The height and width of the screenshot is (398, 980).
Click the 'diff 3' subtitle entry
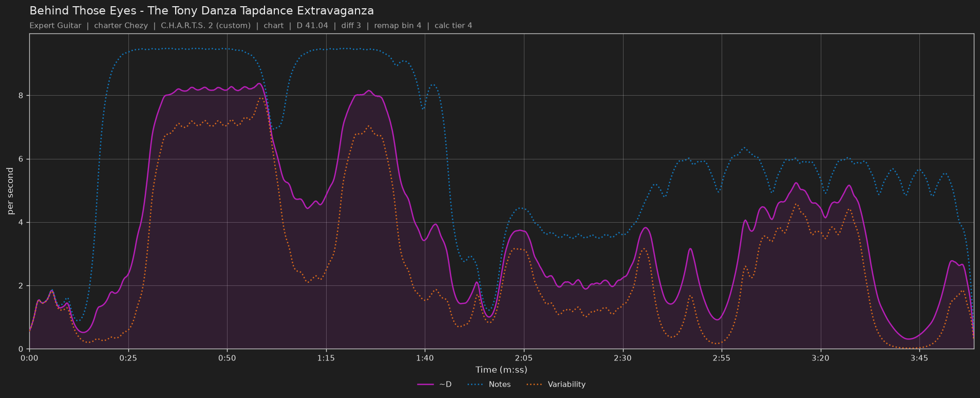(x=351, y=26)
